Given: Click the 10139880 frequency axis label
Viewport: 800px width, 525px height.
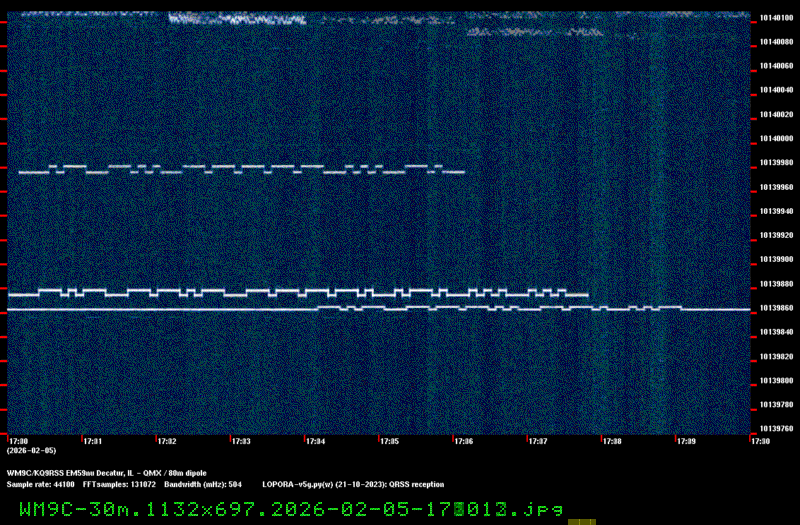Looking at the screenshot, I should point(776,284).
